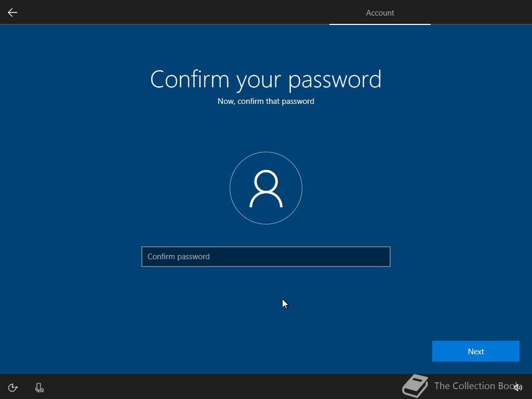Screen dimensions: 532x399
Task: Open the Account tab
Action: tap(380, 13)
